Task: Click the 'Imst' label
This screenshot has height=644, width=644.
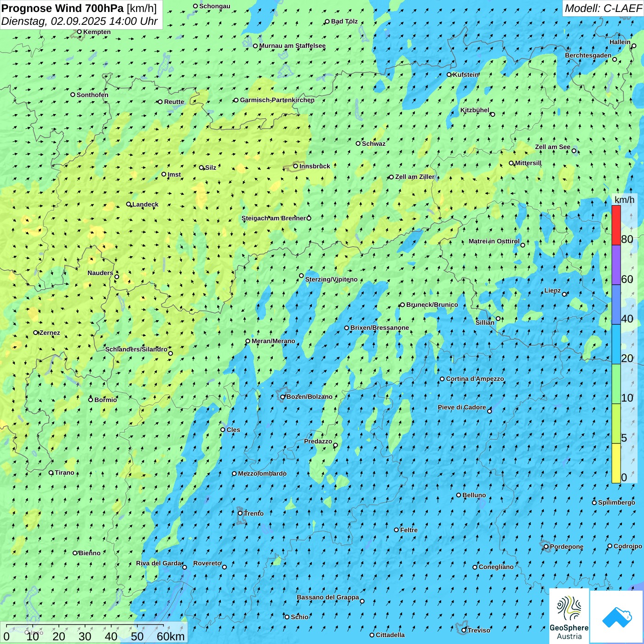Action: pos(174,174)
